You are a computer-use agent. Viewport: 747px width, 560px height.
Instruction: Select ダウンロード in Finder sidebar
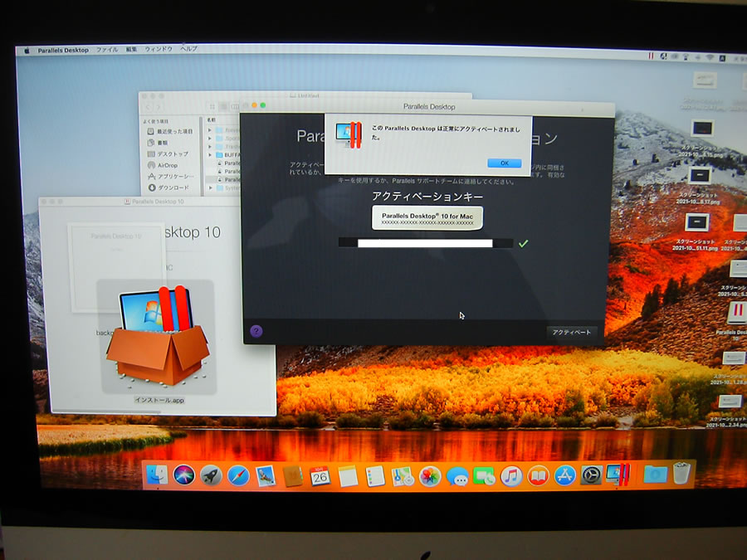click(x=168, y=187)
